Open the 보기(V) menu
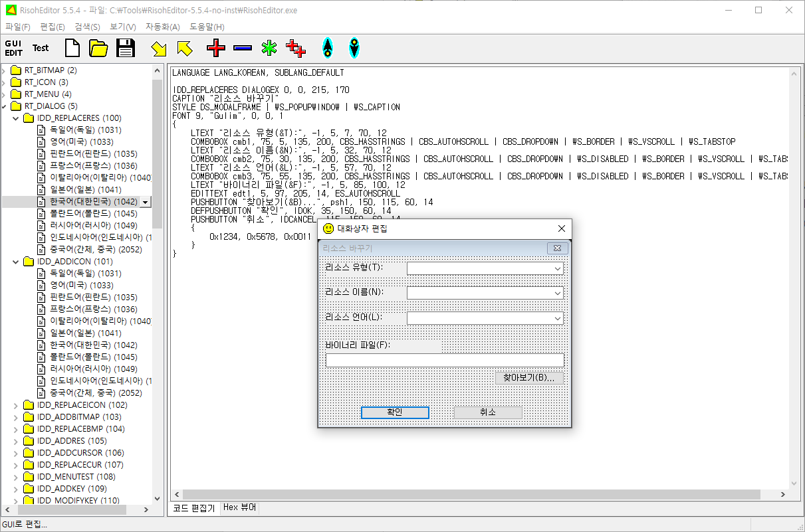This screenshot has height=532, width=805. [123, 27]
